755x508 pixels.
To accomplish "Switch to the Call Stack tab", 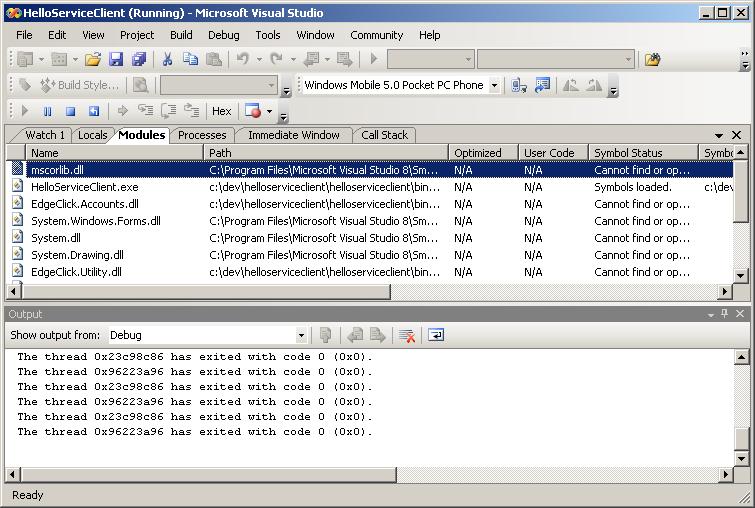I will pyautogui.click(x=384, y=135).
